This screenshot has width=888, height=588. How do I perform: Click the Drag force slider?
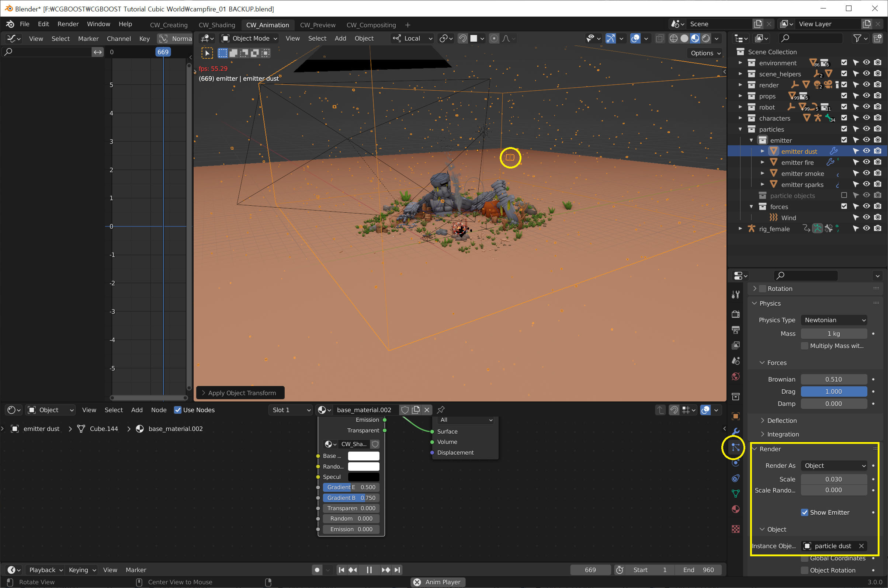[x=833, y=392]
